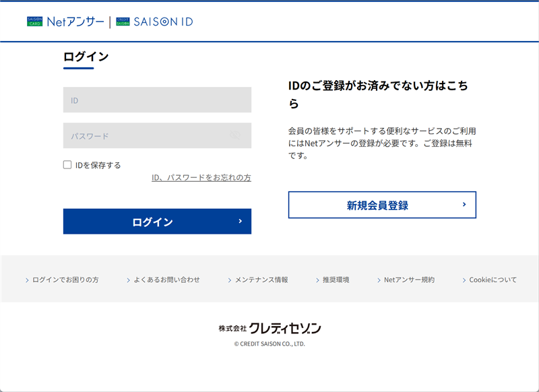Submit the blue ログイン button
The image size is (539, 392).
[157, 221]
